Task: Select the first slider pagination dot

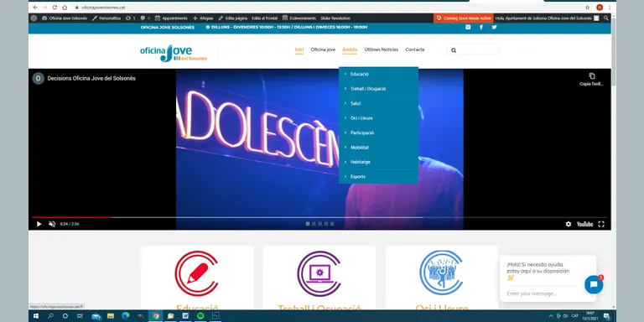Action: (308, 224)
